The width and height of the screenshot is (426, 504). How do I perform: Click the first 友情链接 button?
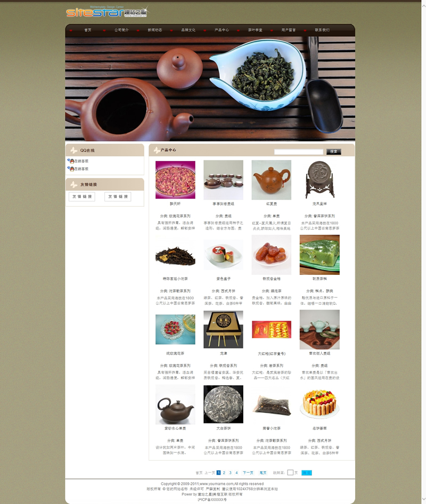coord(82,197)
